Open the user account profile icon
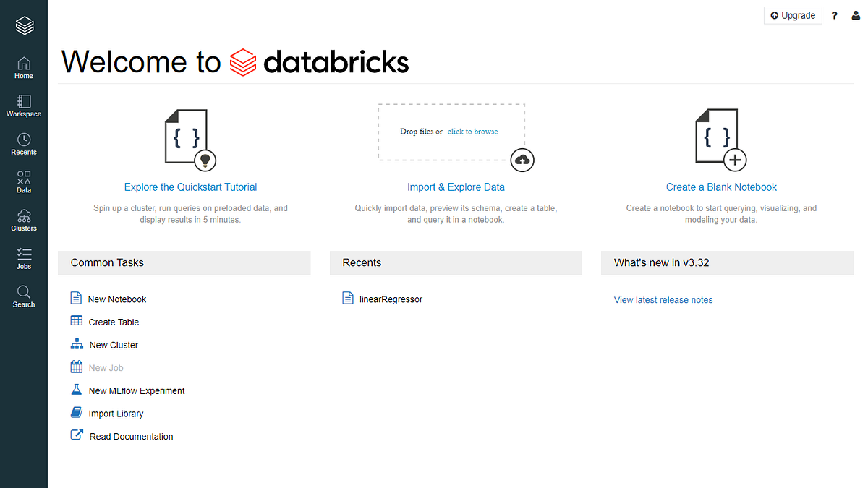This screenshot has width=868, height=488. click(856, 15)
